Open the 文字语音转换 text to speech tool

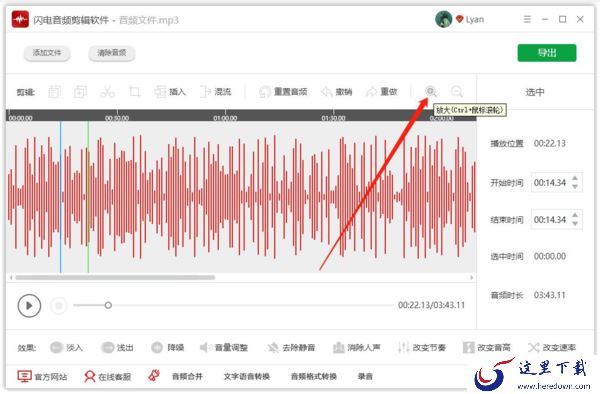(x=247, y=377)
